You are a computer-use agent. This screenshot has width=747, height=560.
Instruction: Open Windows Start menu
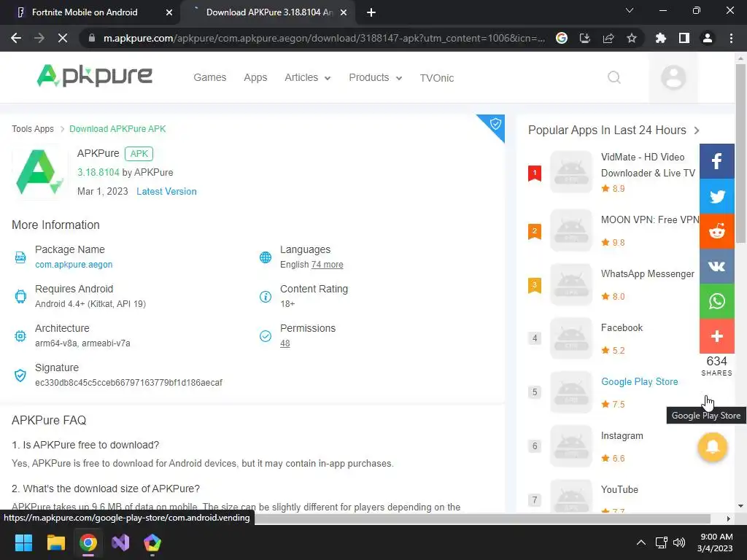click(x=23, y=542)
